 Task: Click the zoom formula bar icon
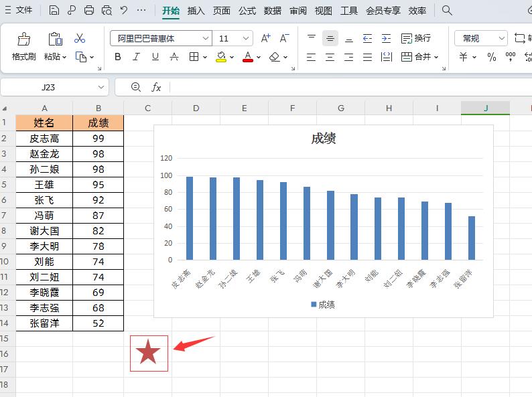136,87
